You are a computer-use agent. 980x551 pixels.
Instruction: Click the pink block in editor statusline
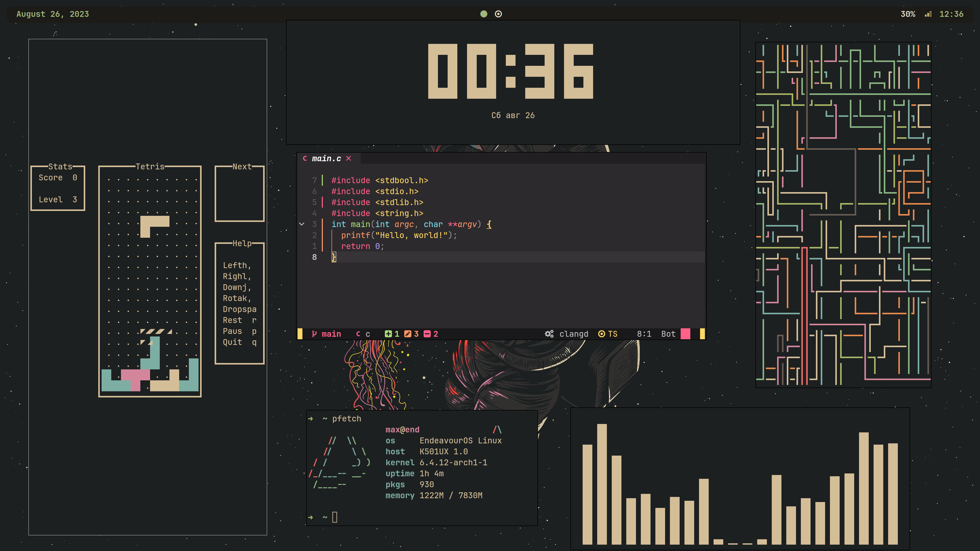(685, 334)
